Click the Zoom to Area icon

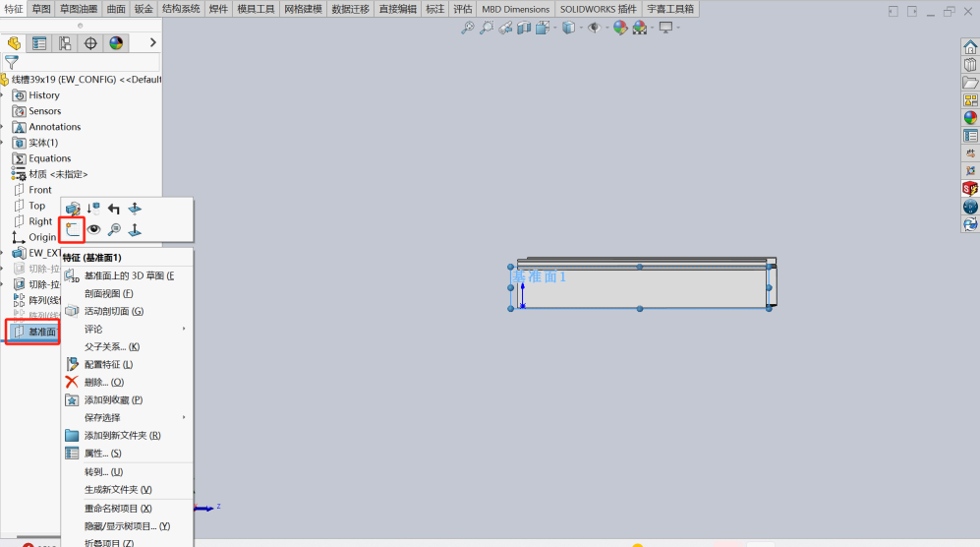coord(487,28)
